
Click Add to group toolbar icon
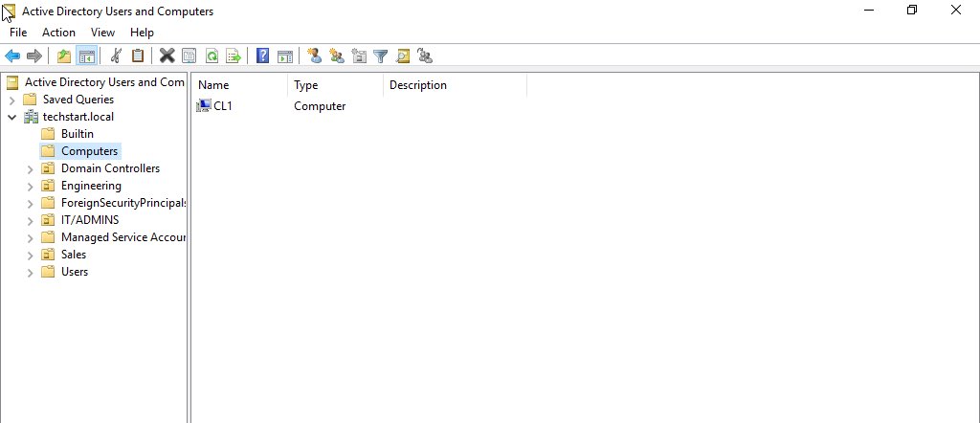425,56
